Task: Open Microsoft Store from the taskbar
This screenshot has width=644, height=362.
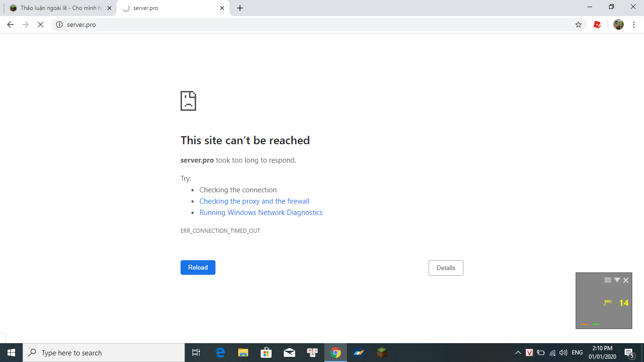Action: coord(266,353)
